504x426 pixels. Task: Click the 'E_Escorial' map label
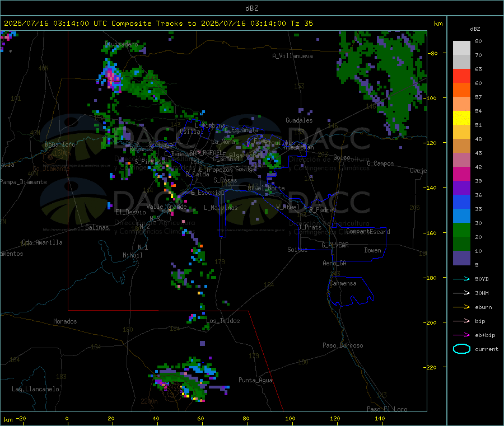[x=208, y=193]
